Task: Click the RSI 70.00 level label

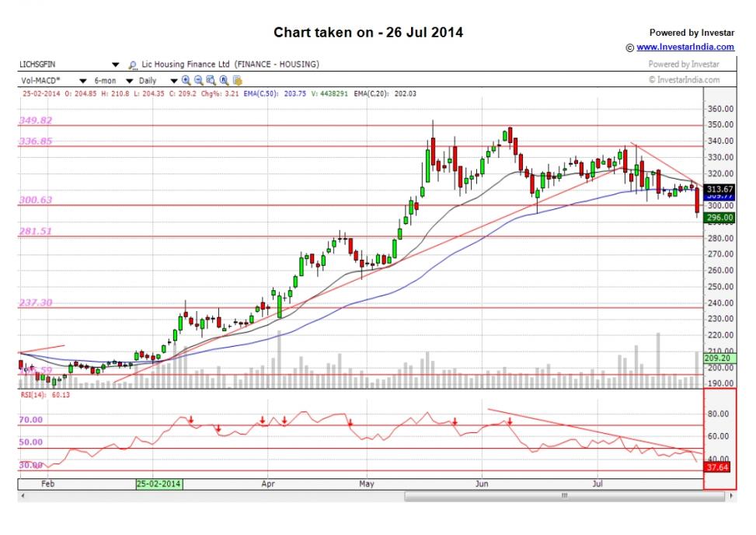Action: 31,420
